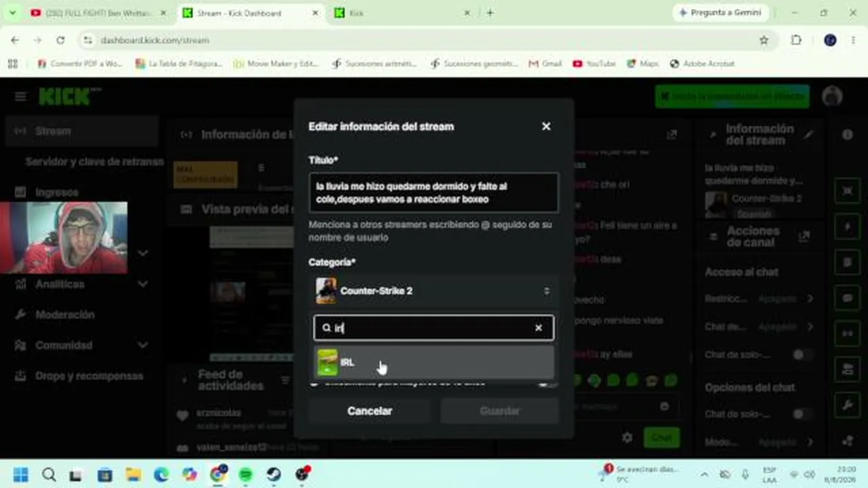The image size is (868, 488).
Task: Show hidden system tray icons
Action: click(704, 474)
